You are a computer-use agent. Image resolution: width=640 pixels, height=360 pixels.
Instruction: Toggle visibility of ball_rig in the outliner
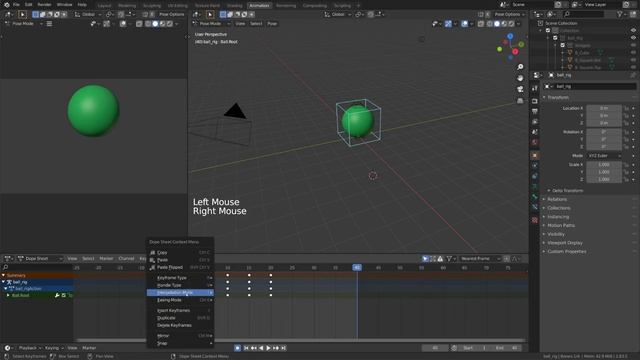633,38
